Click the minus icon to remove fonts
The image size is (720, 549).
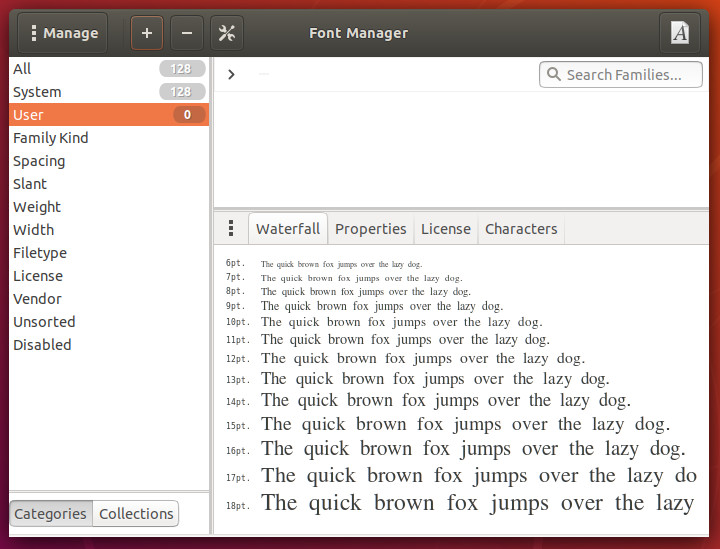pos(186,33)
